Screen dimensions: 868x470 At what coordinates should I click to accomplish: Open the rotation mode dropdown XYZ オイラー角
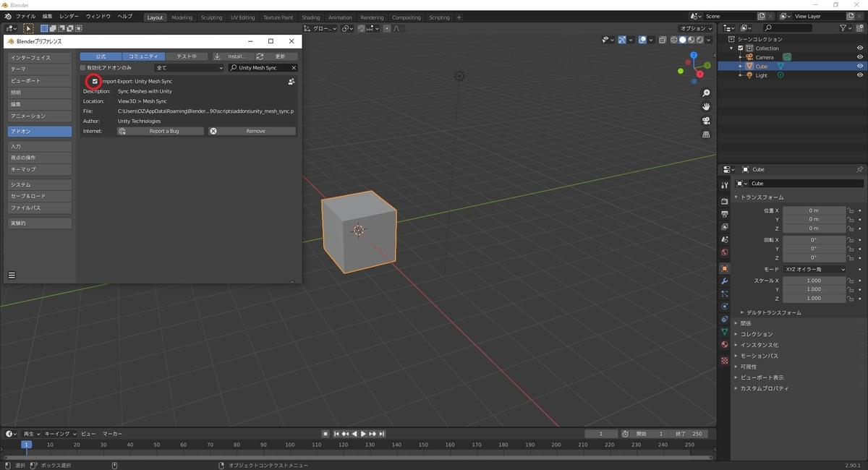[814, 269]
